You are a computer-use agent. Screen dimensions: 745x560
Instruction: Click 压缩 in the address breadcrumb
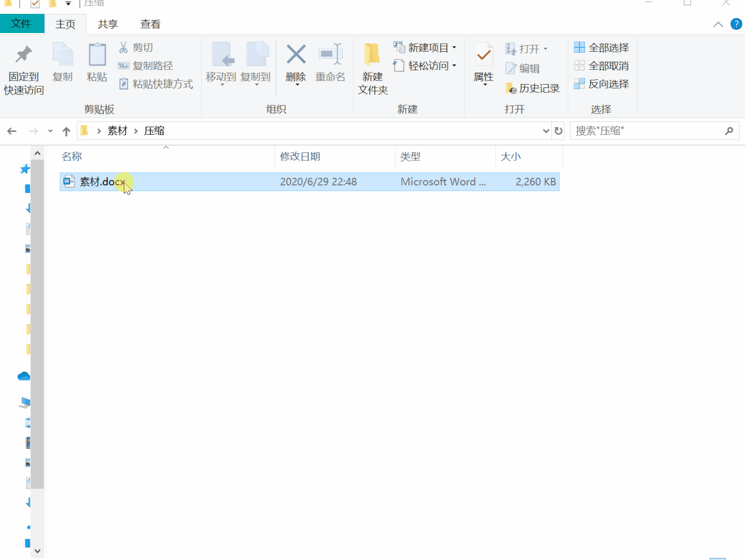[154, 131]
